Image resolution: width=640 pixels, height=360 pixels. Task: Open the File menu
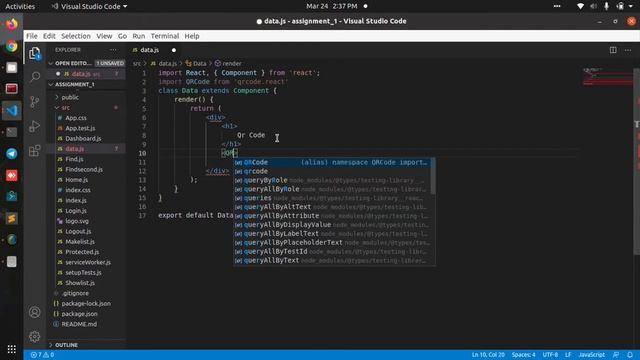point(32,36)
